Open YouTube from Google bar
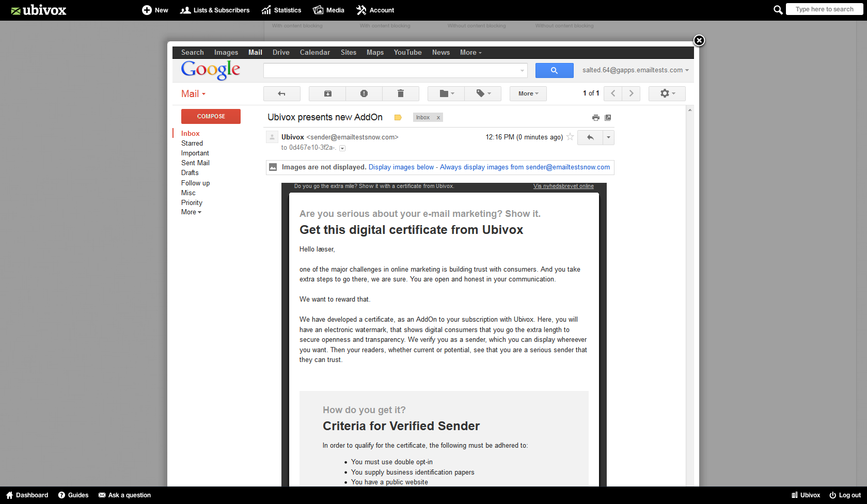 pyautogui.click(x=407, y=52)
